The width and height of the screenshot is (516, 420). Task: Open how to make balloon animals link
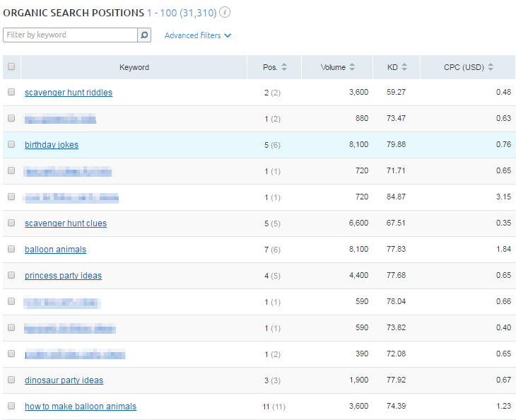click(81, 407)
